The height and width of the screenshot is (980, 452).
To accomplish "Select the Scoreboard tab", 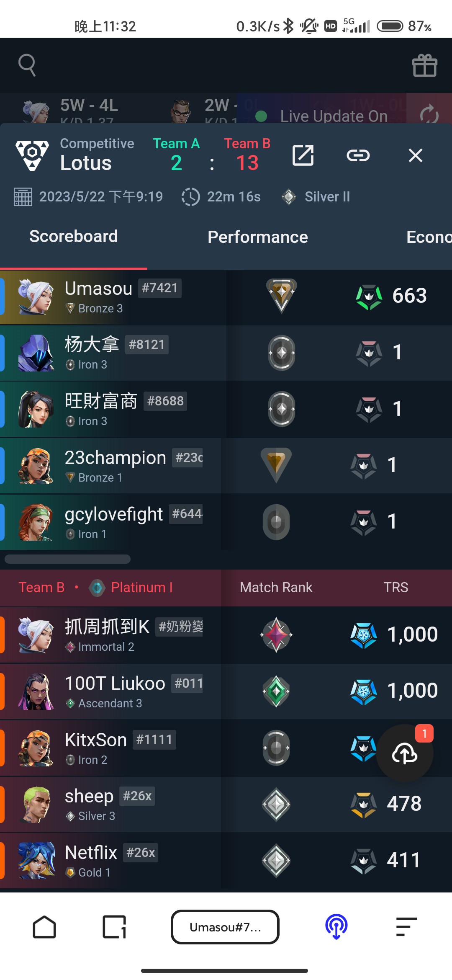I will pyautogui.click(x=74, y=236).
